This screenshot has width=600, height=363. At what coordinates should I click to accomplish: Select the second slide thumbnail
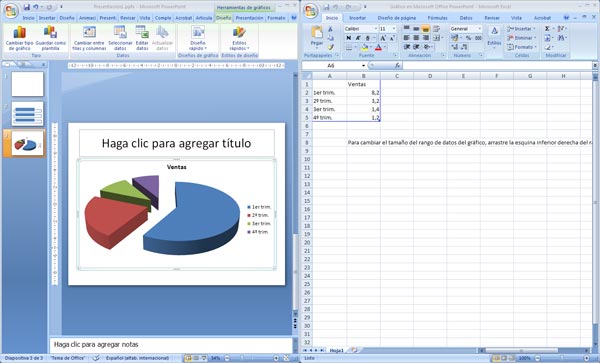click(27, 114)
